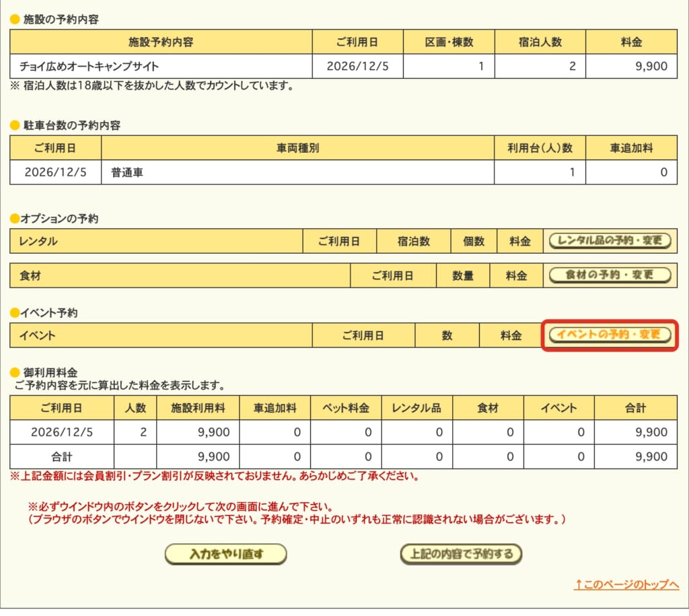The height and width of the screenshot is (616, 689).
Task: Click the 利用台(人)数 column header
Action: 540,148
